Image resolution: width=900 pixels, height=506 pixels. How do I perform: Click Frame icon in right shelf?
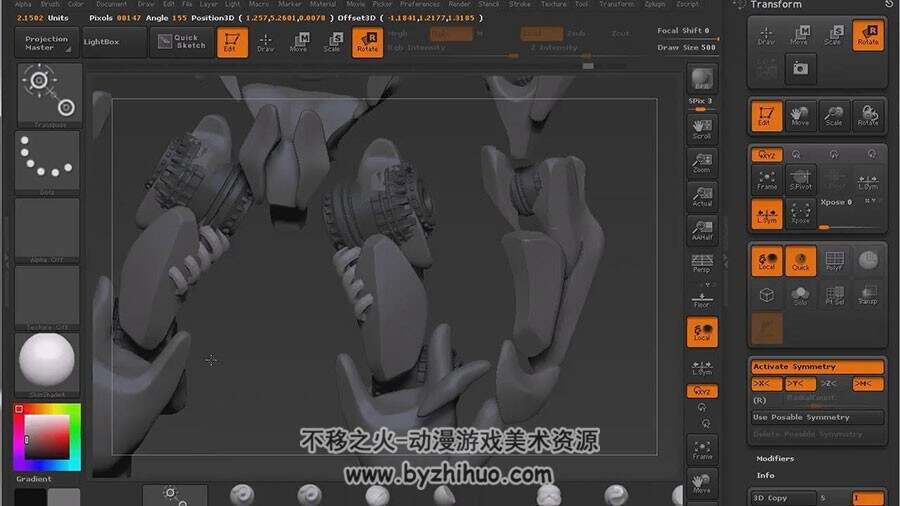701,451
